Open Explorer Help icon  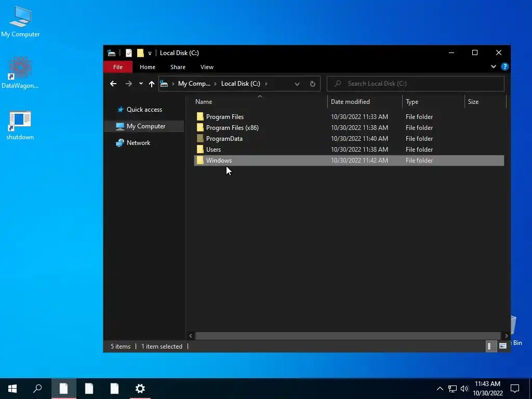[x=504, y=67]
